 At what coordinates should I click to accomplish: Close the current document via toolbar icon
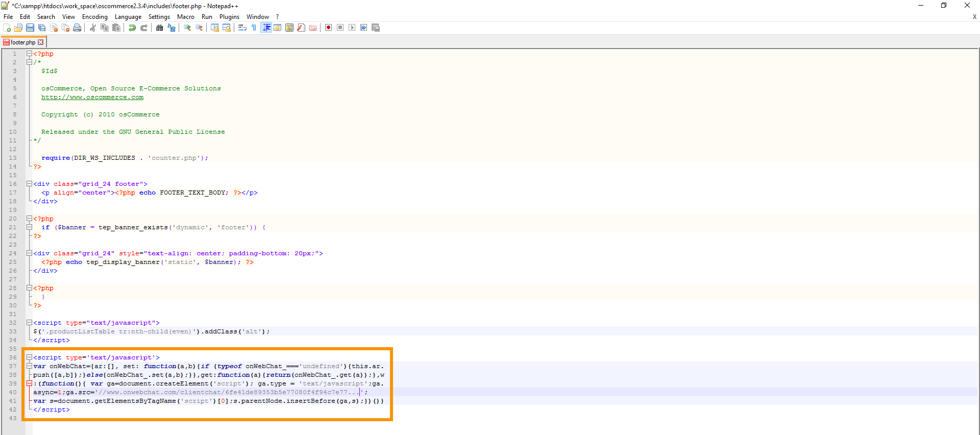click(54, 28)
